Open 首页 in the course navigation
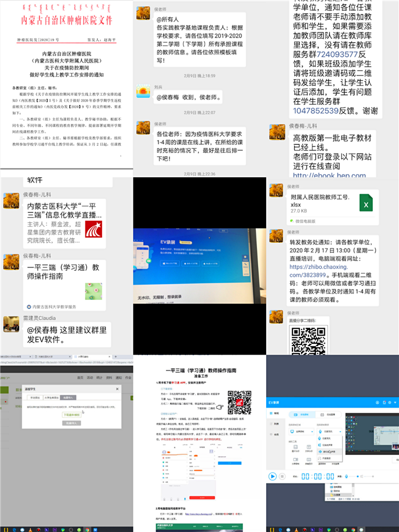The width and height of the screenshot is (399, 532). (80, 377)
